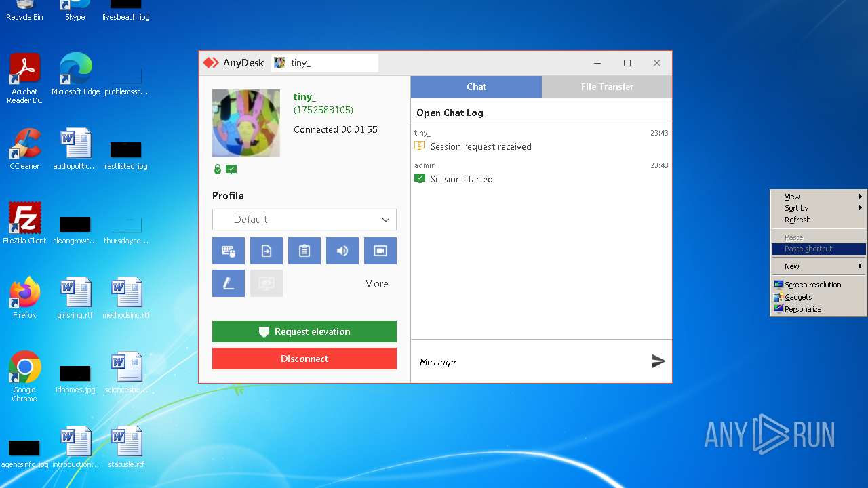Select sciencesbe document icon on desktop

126,373
